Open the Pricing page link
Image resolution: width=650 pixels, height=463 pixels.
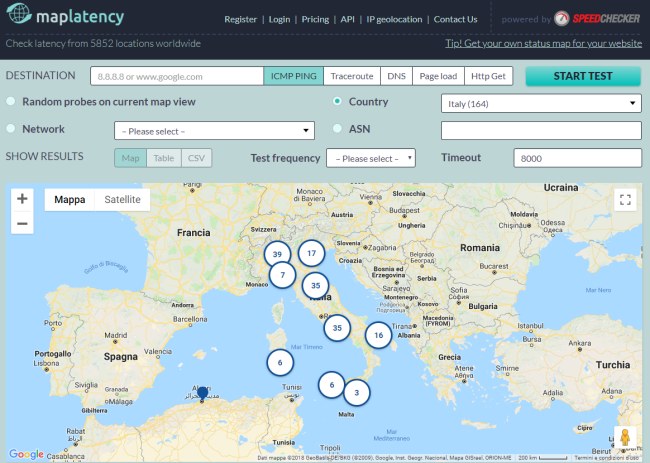(x=315, y=19)
